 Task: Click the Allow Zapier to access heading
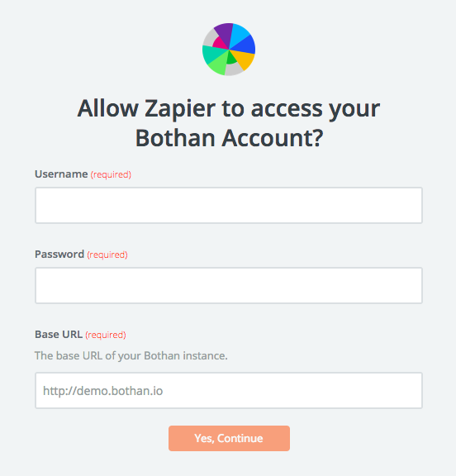point(229,123)
